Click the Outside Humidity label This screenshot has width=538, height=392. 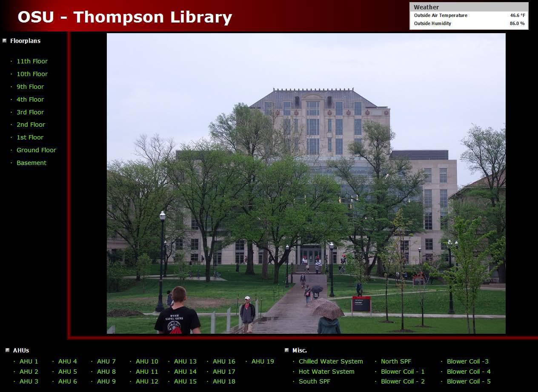(x=432, y=23)
